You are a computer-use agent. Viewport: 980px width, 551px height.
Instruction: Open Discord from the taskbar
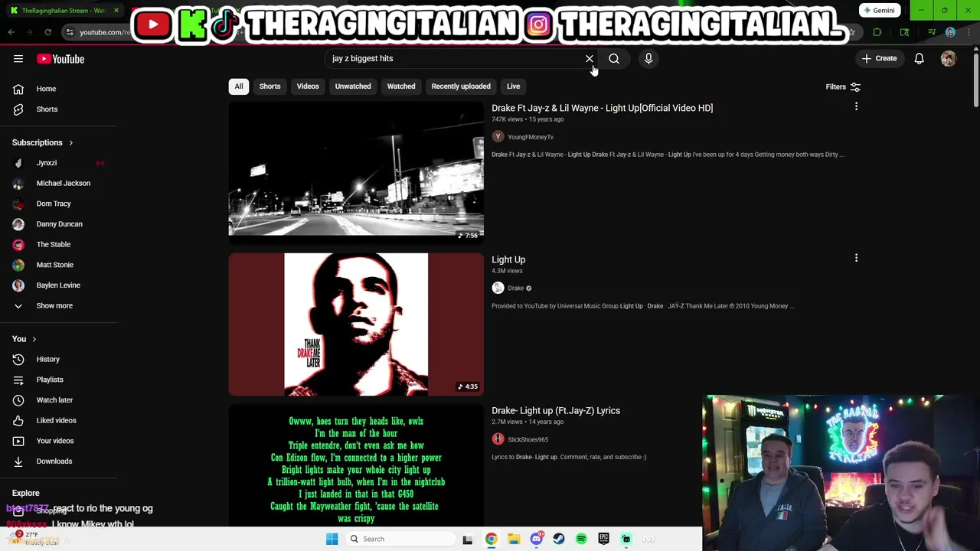[x=536, y=539]
